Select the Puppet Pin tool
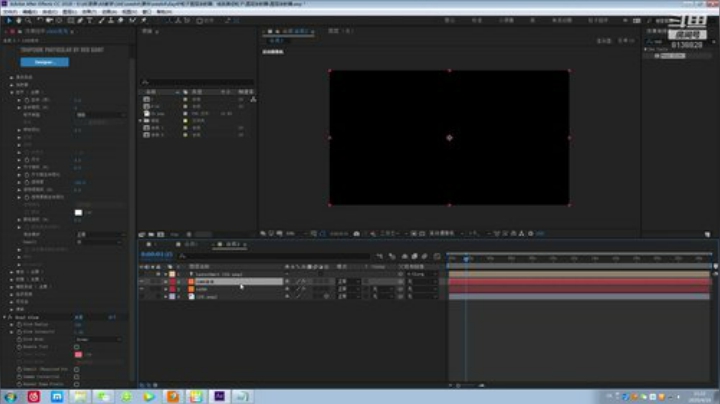This screenshot has height=404, width=720. (144, 21)
